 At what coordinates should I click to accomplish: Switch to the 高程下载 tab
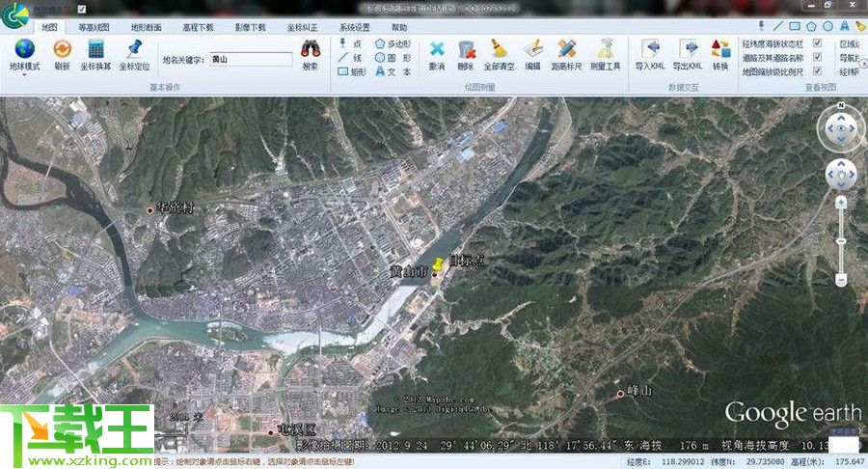[198, 27]
